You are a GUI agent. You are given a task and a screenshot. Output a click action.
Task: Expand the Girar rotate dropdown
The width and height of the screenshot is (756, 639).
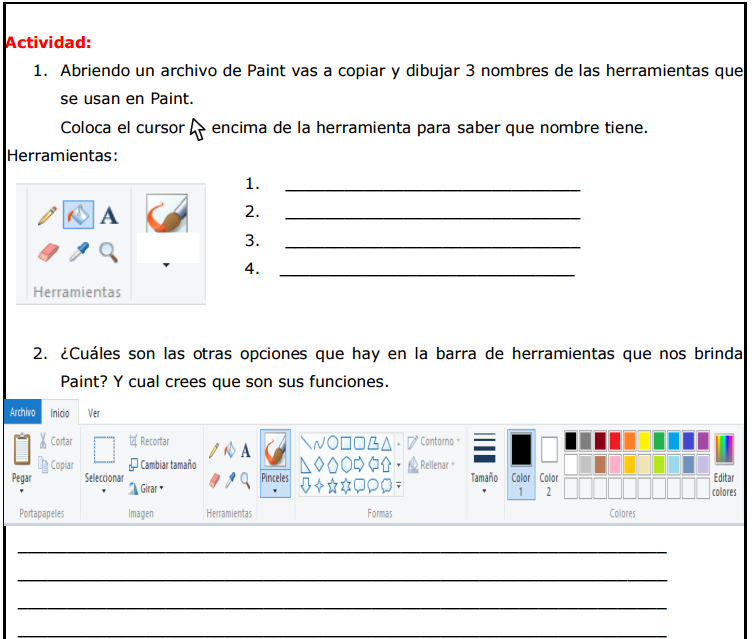coord(146,488)
